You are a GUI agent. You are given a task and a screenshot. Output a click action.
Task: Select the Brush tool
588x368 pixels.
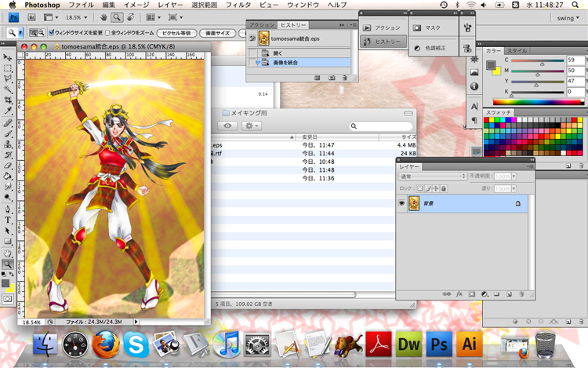7,133
